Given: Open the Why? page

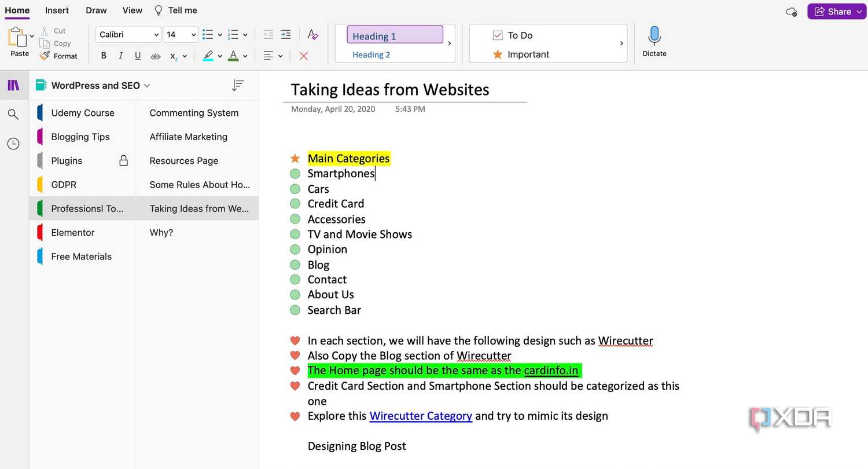Looking at the screenshot, I should pyautogui.click(x=197, y=232).
